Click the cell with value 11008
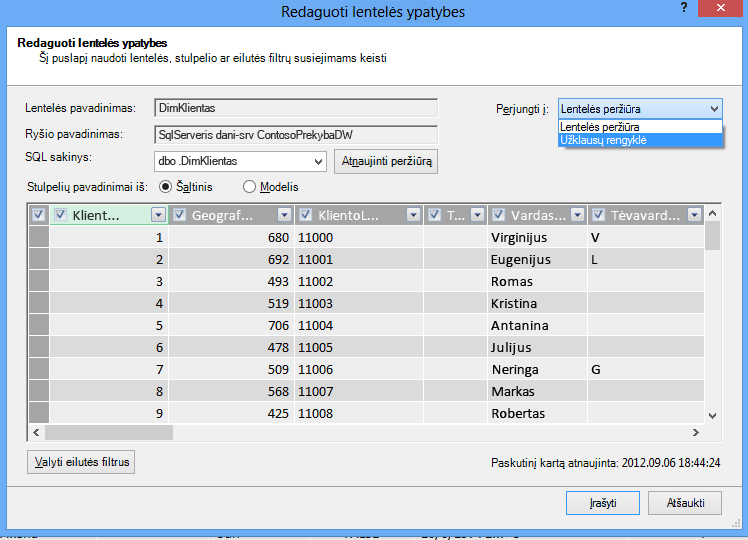 click(x=359, y=413)
